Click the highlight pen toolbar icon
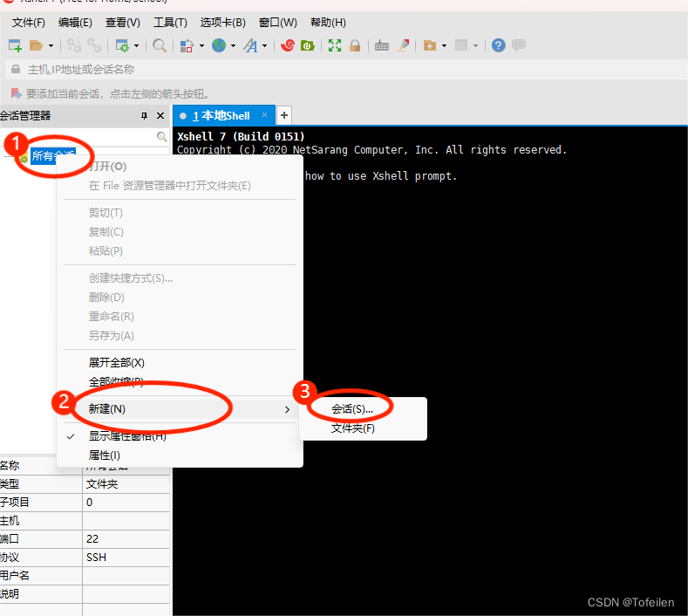 (x=402, y=45)
